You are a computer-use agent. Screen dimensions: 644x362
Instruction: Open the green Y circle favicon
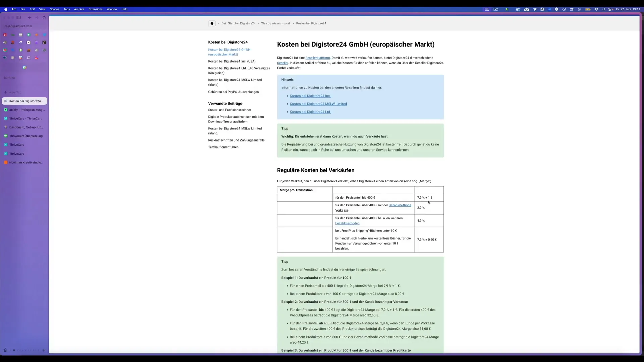tap(20, 50)
